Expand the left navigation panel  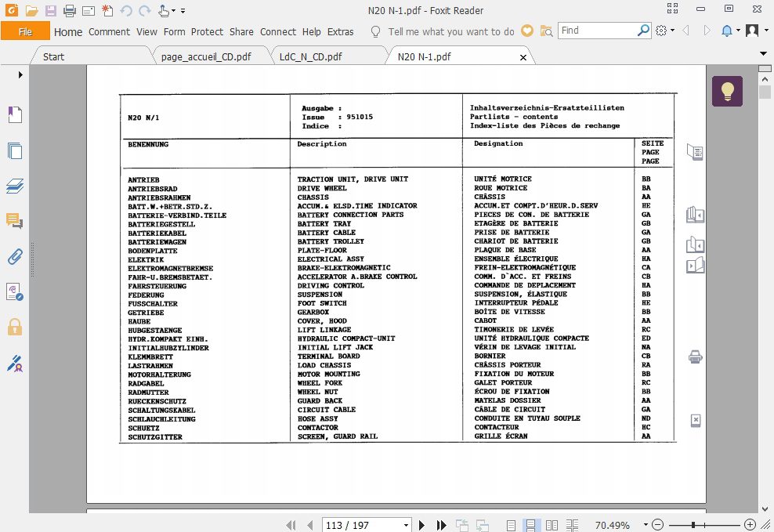point(20,74)
